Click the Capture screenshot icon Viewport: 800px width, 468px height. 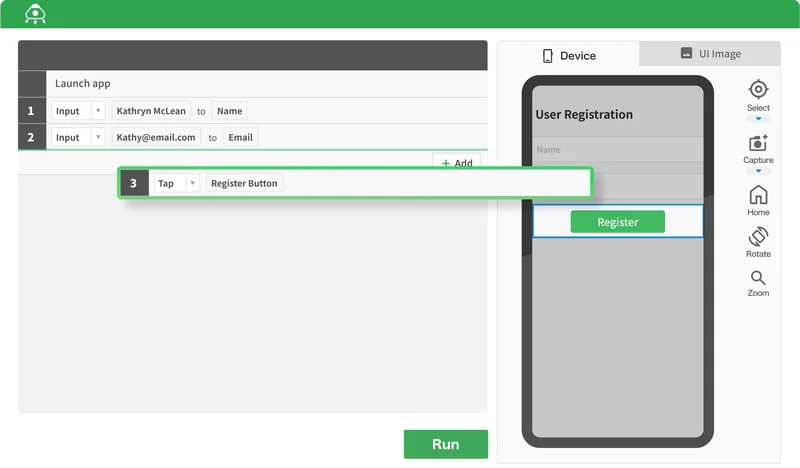758,143
